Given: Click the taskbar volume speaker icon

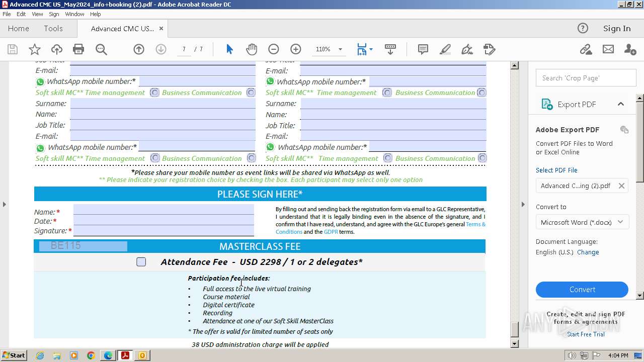Looking at the screenshot, I should 572,355.
